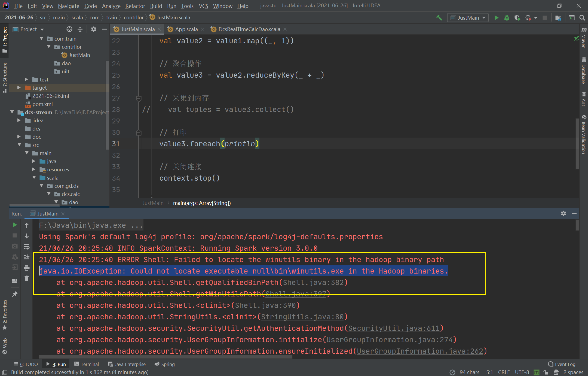Click the green Run button in toolbar
This screenshot has height=376, width=588.
click(x=496, y=18)
